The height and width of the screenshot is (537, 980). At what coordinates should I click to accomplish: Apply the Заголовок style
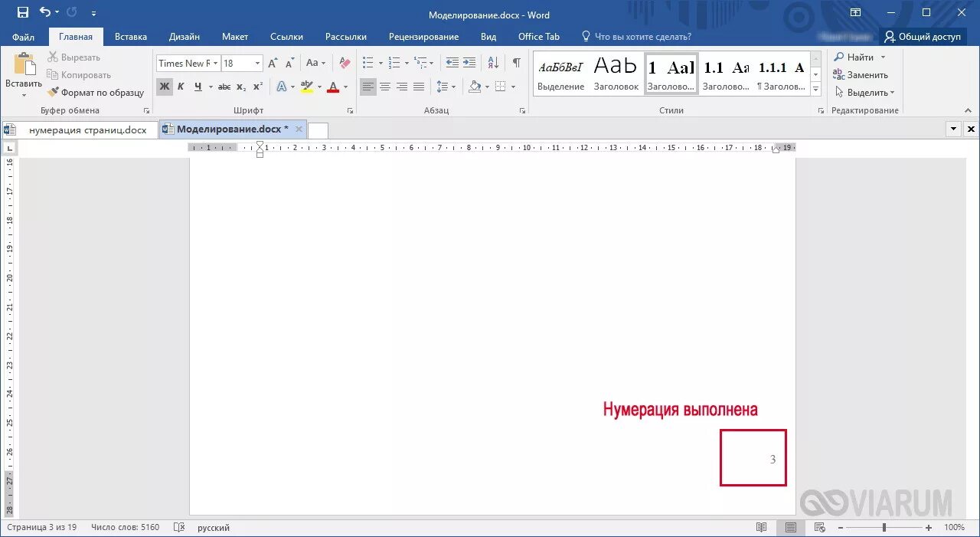click(616, 74)
